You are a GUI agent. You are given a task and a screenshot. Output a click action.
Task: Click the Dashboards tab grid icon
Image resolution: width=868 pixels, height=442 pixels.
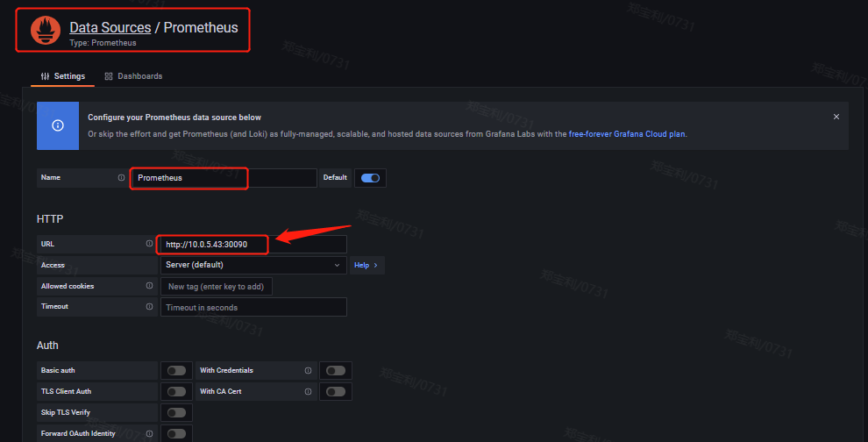[x=109, y=76]
